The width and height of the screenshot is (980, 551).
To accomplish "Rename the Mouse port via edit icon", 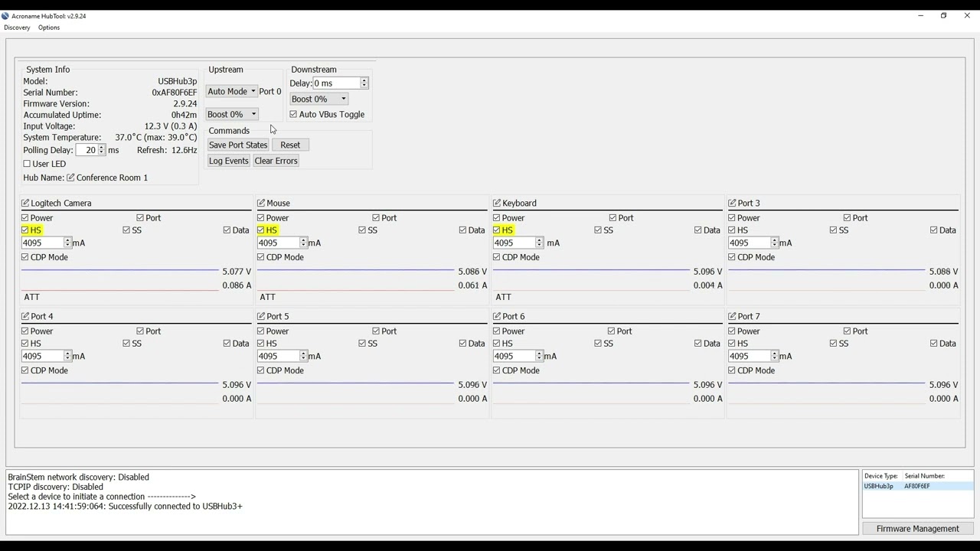I will coord(261,203).
